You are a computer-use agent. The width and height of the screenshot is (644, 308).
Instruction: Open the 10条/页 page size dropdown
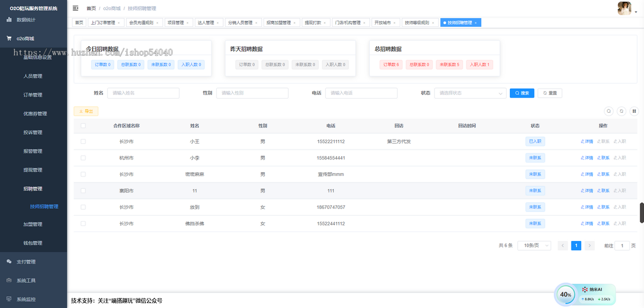tap(534, 245)
